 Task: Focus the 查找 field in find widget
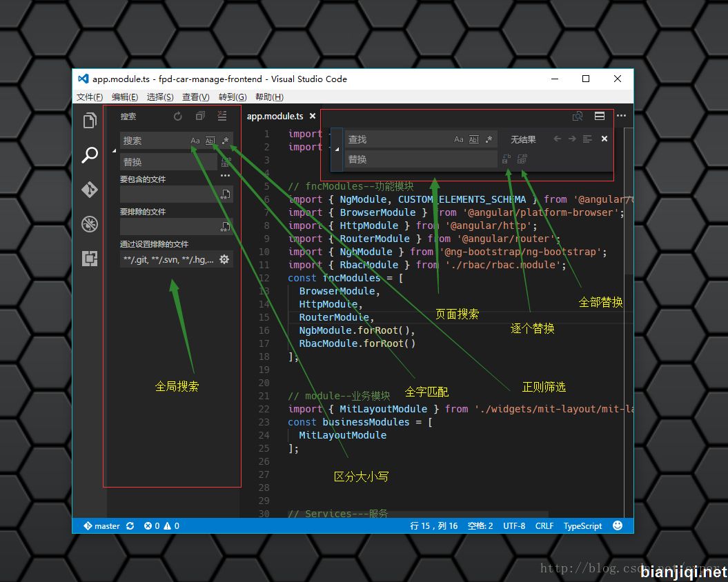coord(421,139)
